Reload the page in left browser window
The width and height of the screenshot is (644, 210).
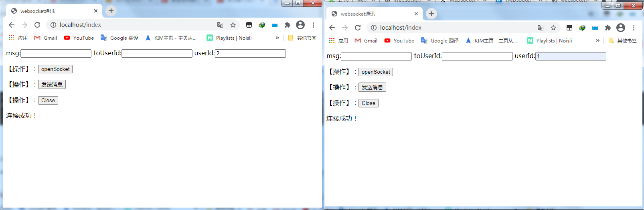pyautogui.click(x=37, y=25)
